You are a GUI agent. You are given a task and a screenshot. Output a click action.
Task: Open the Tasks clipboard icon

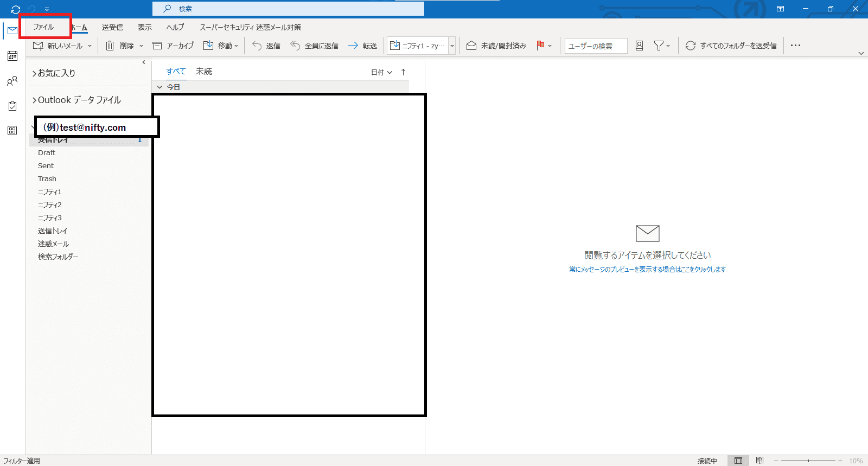[12, 106]
